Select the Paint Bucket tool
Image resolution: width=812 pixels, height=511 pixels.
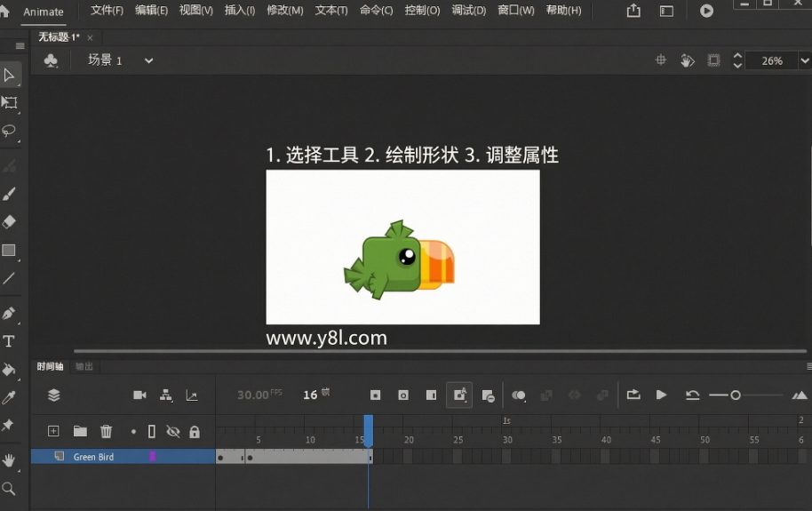[9, 369]
